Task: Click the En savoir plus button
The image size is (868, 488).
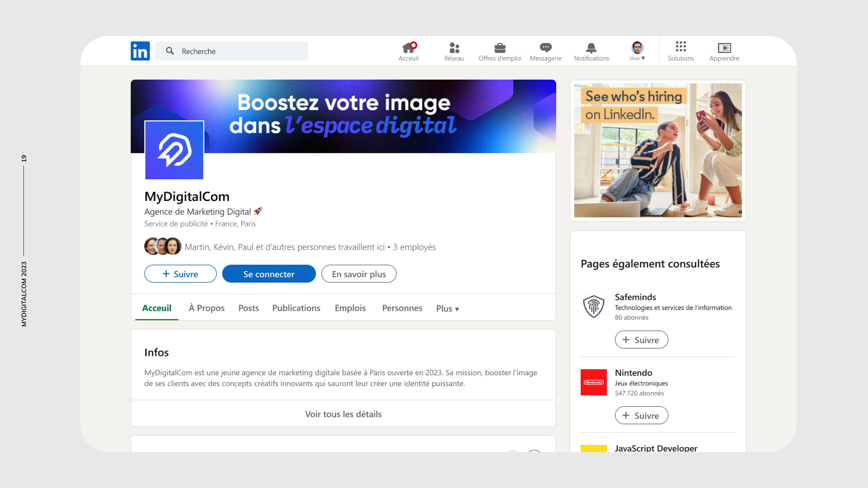Action: [359, 274]
